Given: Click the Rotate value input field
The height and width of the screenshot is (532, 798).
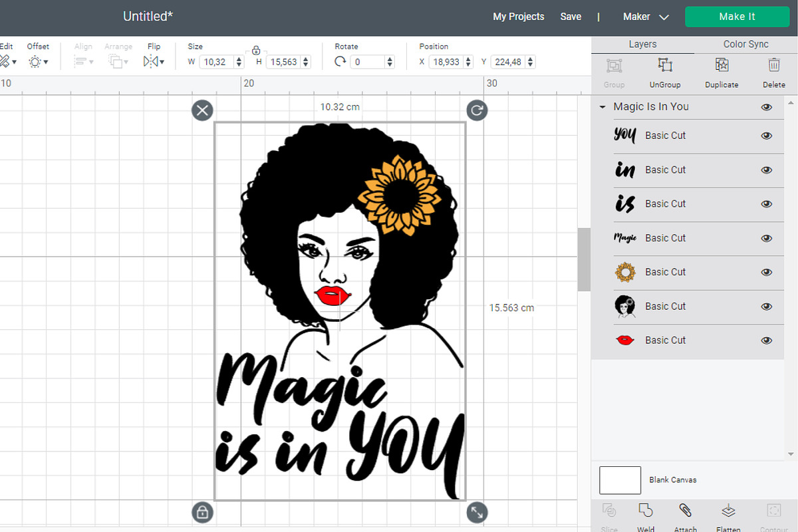Looking at the screenshot, I should tap(368, 62).
